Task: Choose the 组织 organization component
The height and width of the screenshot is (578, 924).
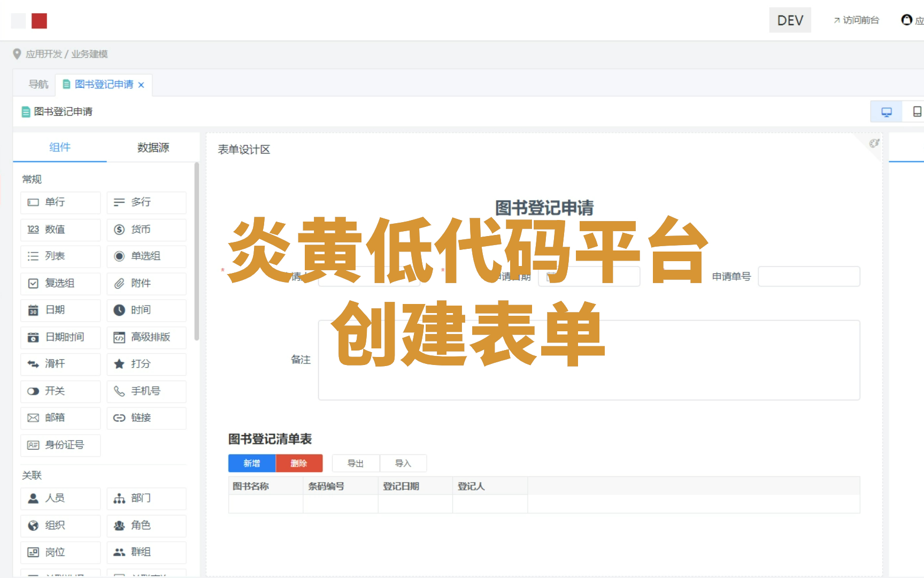Action: pyautogui.click(x=60, y=526)
